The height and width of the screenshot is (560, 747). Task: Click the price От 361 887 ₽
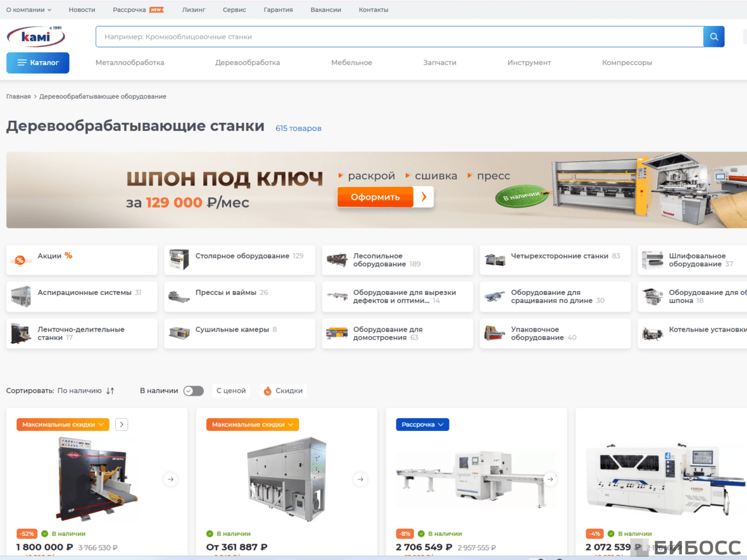[237, 547]
